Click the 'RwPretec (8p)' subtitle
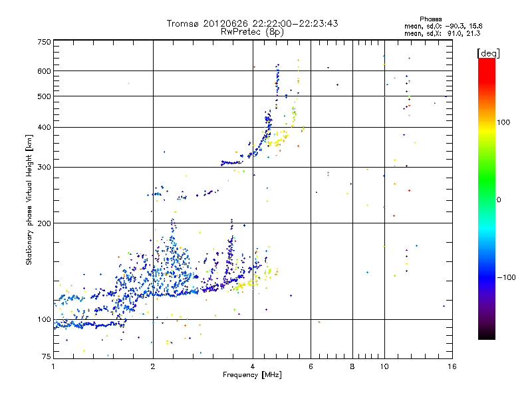The image size is (532, 399). 252,31
